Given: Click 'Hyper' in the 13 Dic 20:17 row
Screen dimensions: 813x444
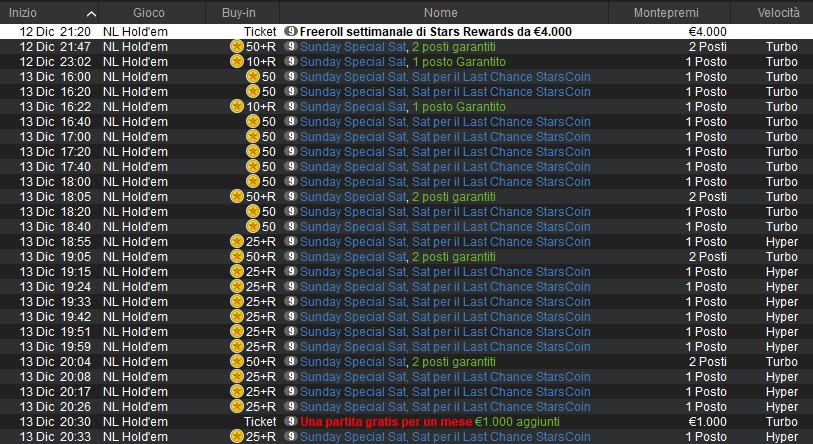Looking at the screenshot, I should (x=781, y=392).
